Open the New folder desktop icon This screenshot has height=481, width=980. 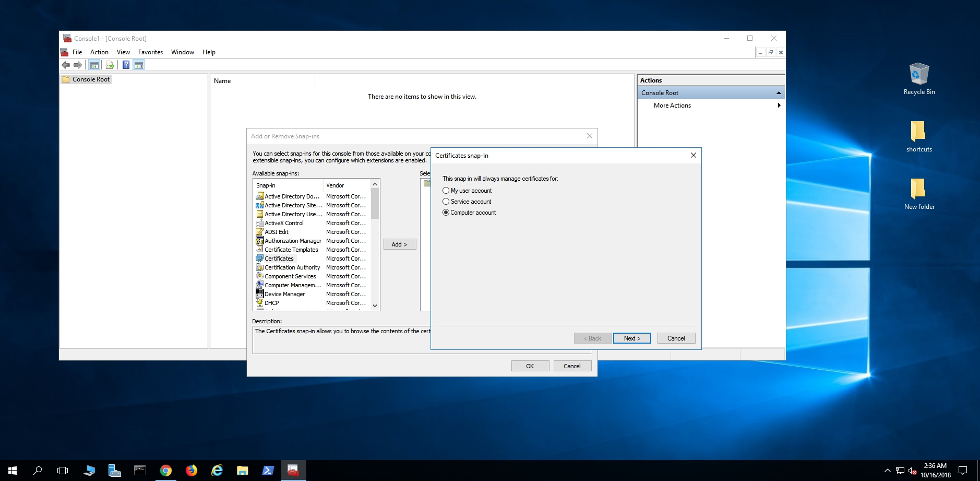tap(919, 194)
